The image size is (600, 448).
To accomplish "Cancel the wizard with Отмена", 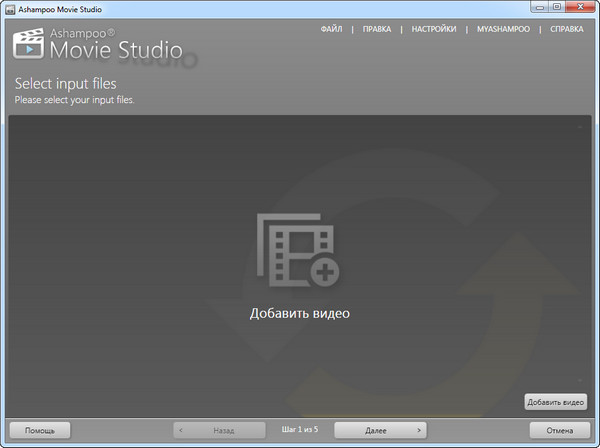I will pos(559,430).
